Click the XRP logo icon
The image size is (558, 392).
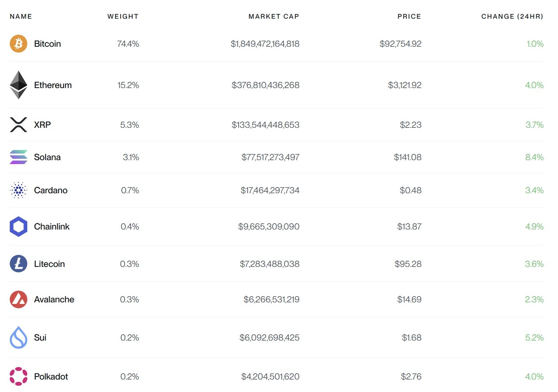click(18, 125)
